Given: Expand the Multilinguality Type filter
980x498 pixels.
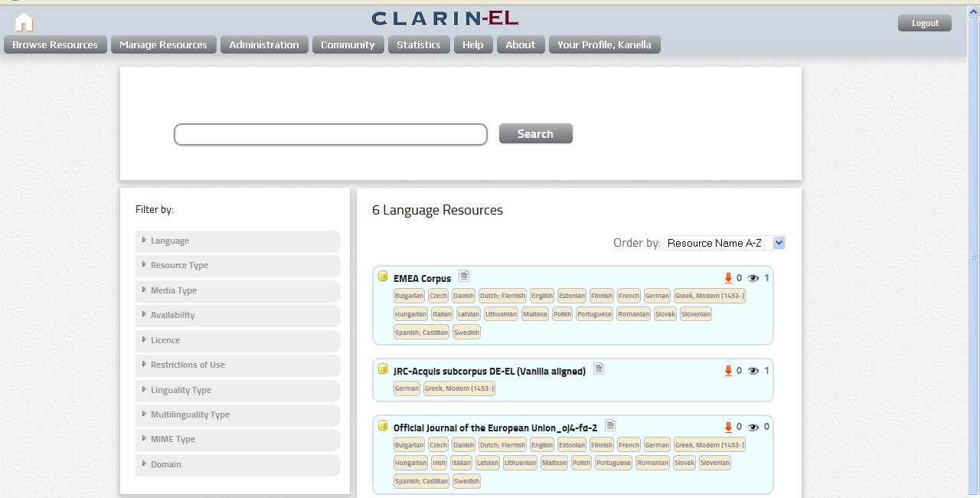Looking at the screenshot, I should [x=238, y=414].
